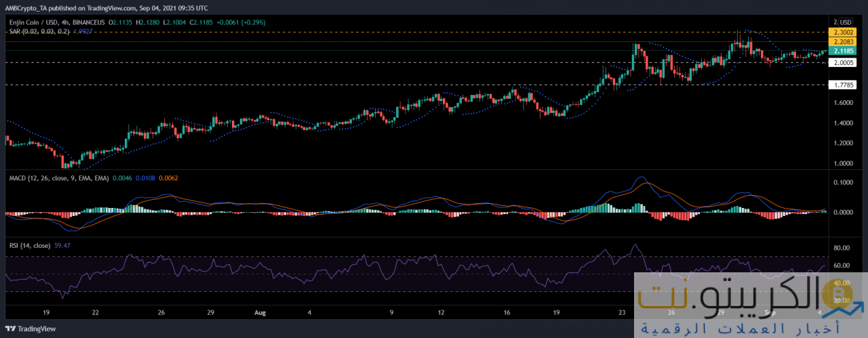Screen dimensions: 868x338
Task: Click the 2.3002 orange price label
Action: [843, 33]
